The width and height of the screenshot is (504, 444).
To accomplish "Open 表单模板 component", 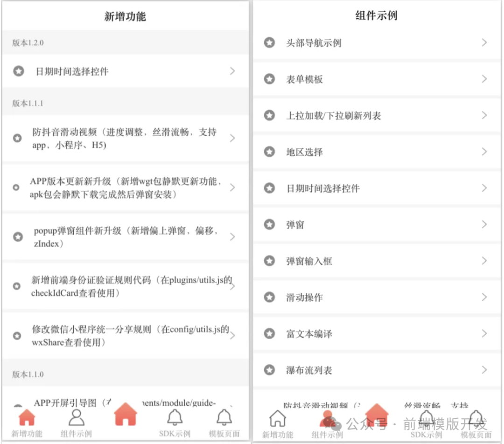I will (x=377, y=79).
